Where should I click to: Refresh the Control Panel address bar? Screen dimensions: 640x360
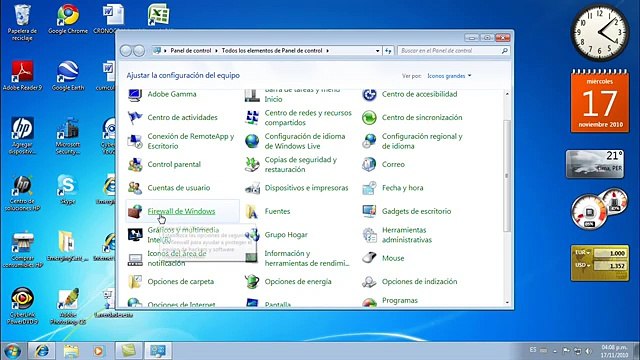[x=388, y=51]
